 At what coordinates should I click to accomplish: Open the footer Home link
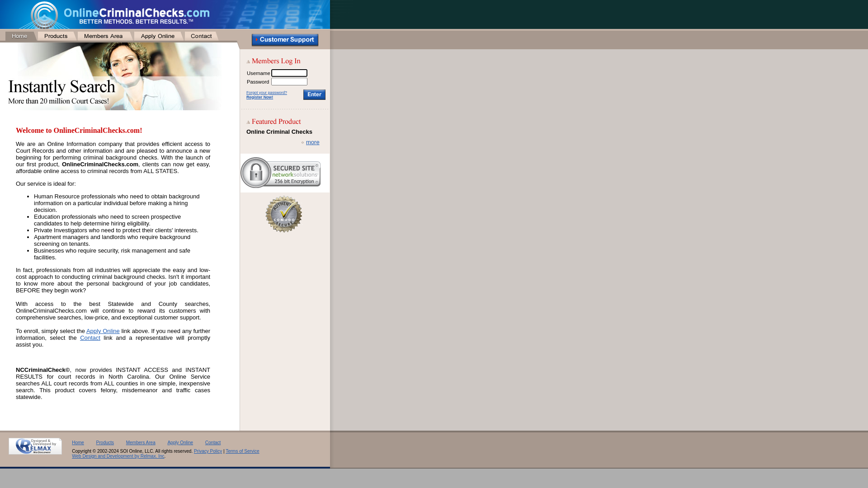[78, 443]
